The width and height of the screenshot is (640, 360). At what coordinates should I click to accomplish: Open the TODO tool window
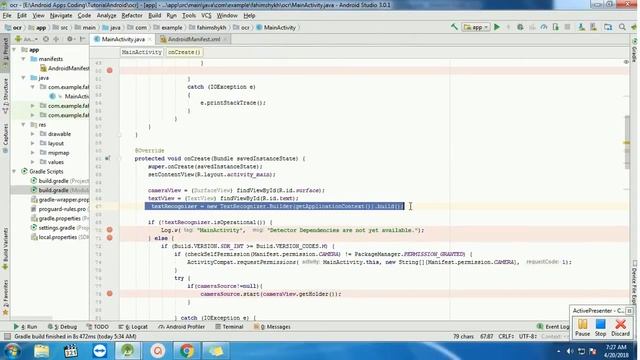[98, 327]
